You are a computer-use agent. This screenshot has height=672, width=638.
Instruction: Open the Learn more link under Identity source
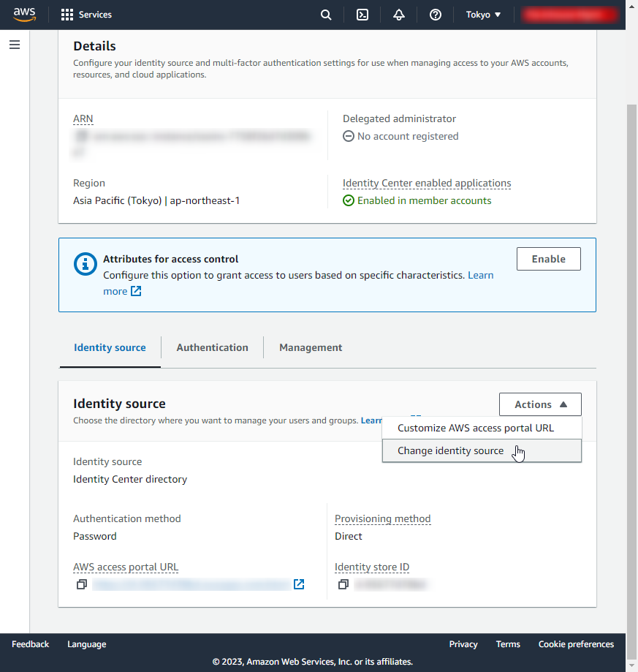[371, 420]
